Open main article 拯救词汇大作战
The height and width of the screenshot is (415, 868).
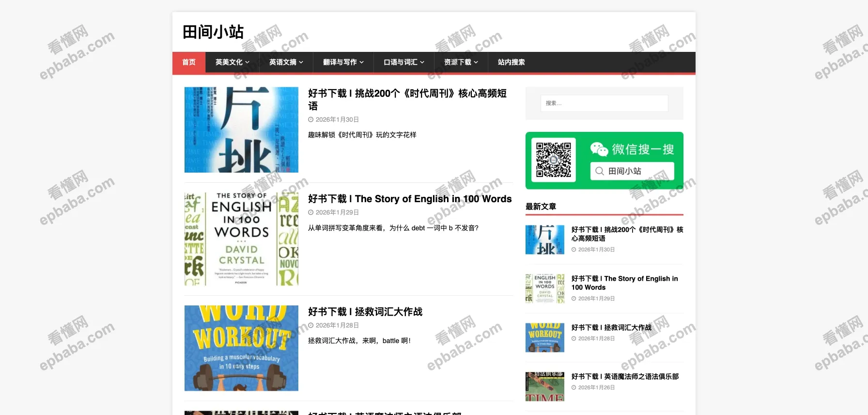[x=365, y=312]
